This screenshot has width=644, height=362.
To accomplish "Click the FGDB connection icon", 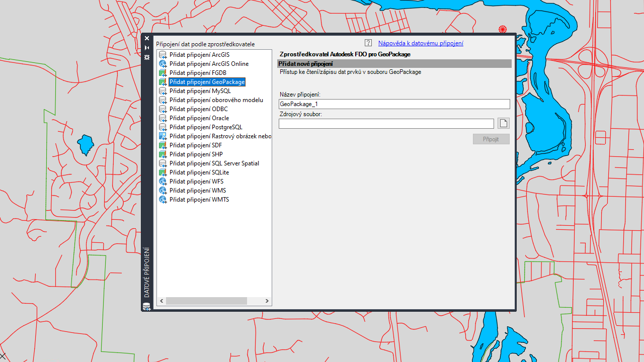I will click(163, 73).
